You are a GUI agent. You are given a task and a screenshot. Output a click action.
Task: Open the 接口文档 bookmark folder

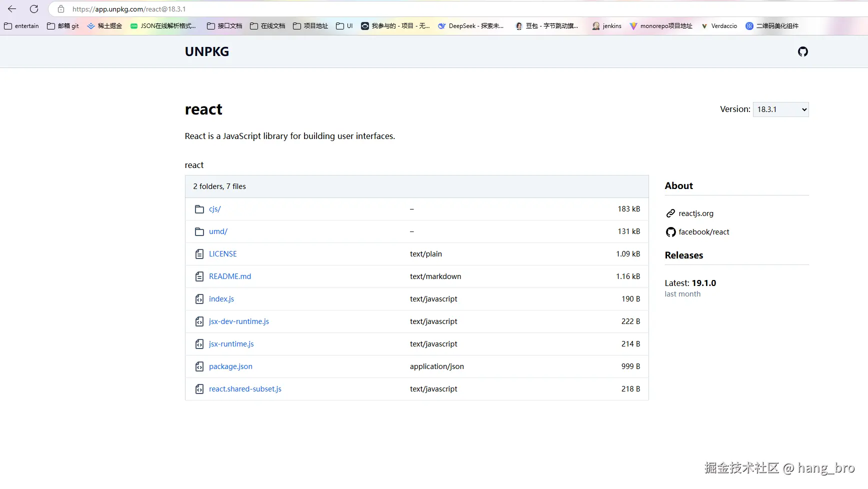pyautogui.click(x=224, y=26)
